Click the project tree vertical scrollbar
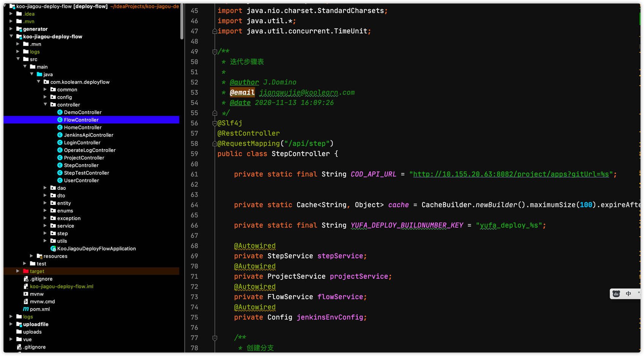This screenshot has width=644, height=356. 182,21
